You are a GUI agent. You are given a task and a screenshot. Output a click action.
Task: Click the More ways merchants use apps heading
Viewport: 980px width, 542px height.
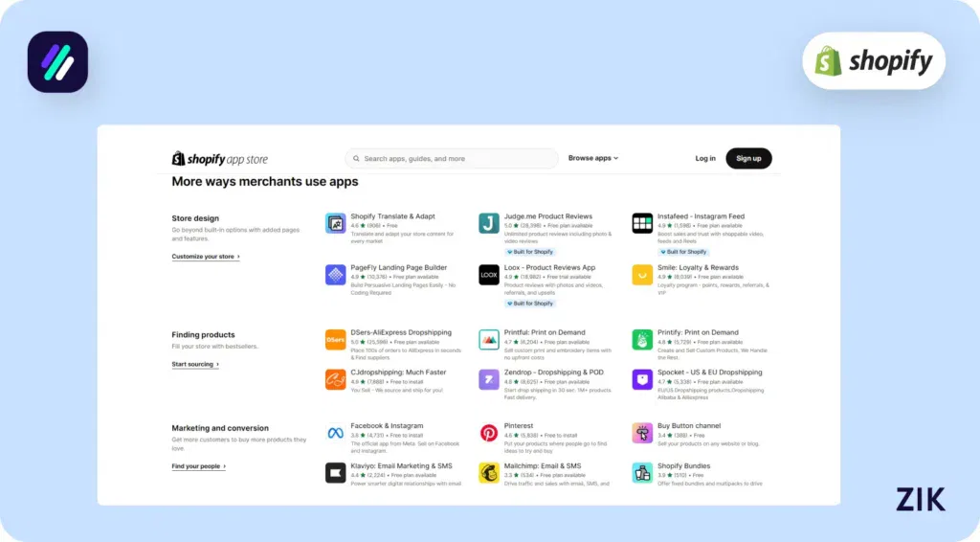click(265, 181)
